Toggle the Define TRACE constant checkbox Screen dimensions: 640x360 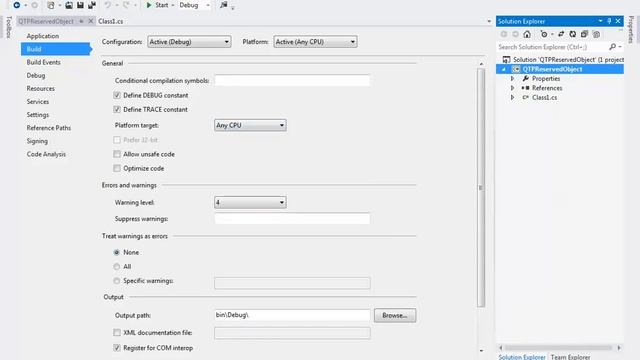point(117,109)
